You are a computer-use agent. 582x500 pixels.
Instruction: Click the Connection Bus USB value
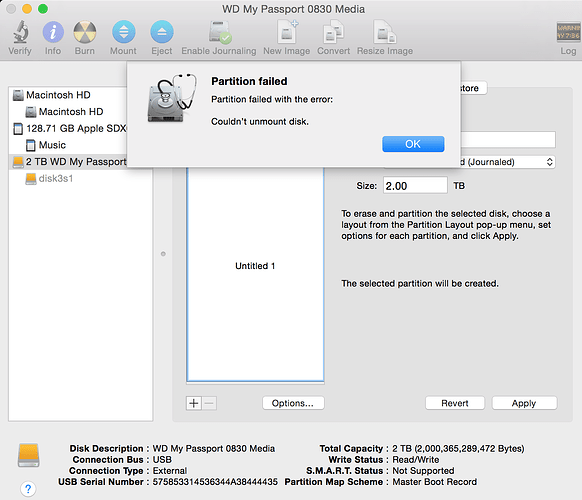click(x=162, y=460)
